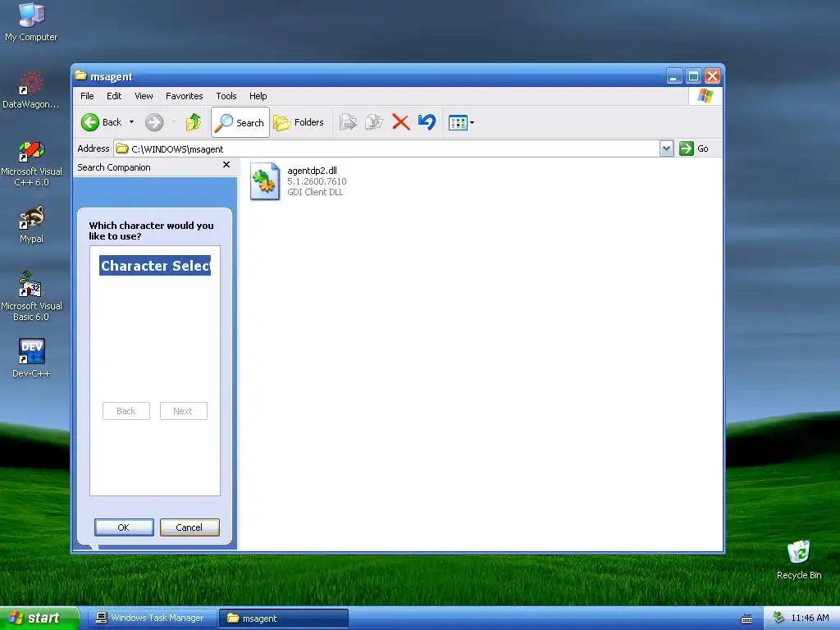Click the green Go arrow button
Image resolution: width=840 pixels, height=630 pixels.
pyautogui.click(x=687, y=149)
